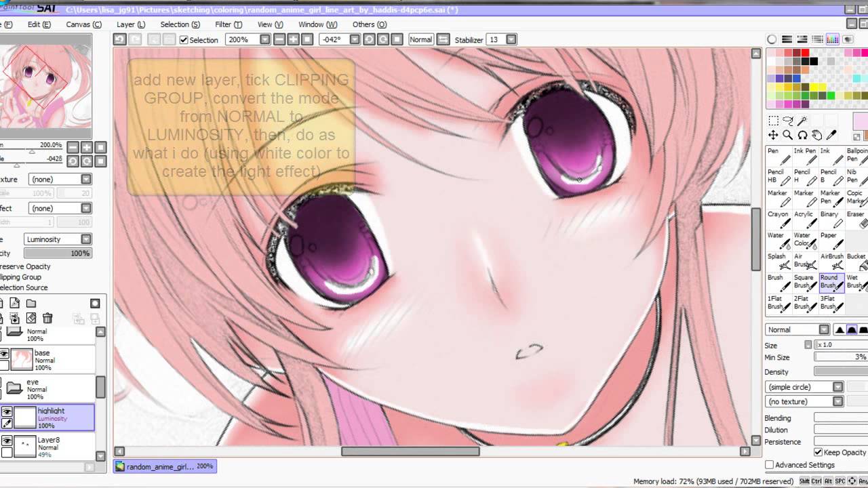The image size is (868, 488).
Task: Open the Layer menu
Action: coord(131,24)
